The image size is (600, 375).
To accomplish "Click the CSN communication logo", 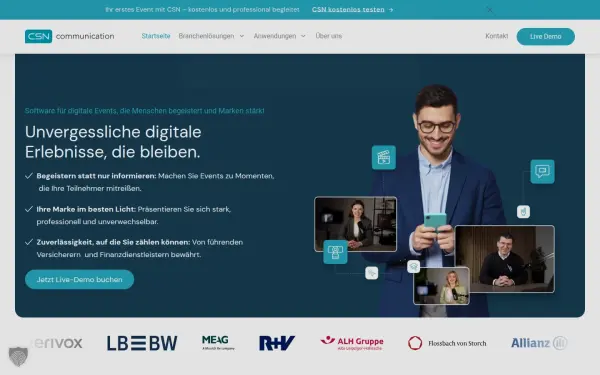I will [70, 36].
